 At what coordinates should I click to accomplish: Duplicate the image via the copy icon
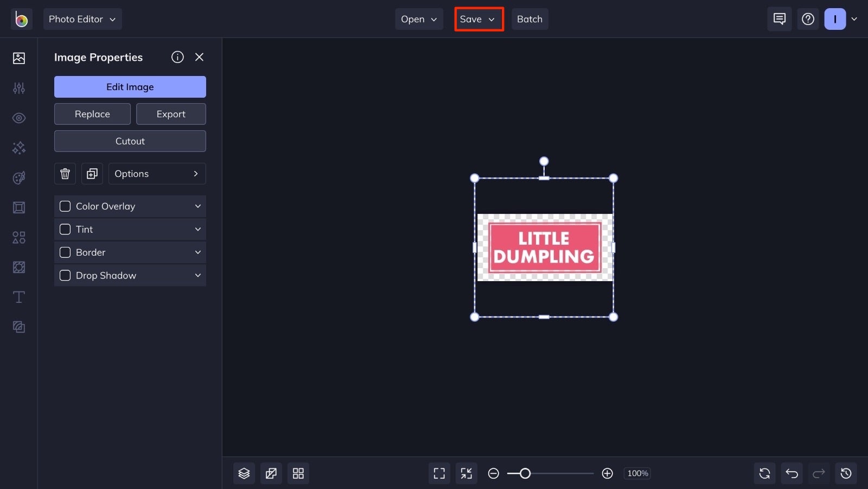(92, 174)
